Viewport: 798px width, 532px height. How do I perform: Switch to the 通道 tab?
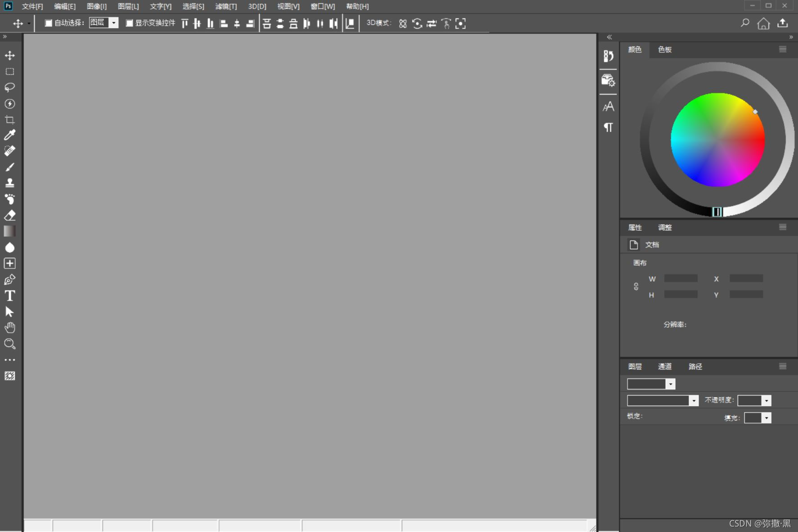click(665, 366)
